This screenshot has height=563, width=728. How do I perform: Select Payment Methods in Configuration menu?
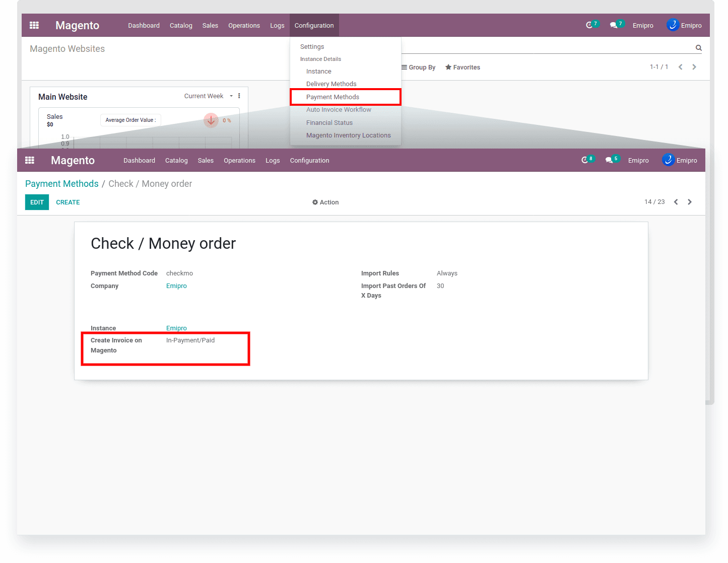click(x=333, y=97)
